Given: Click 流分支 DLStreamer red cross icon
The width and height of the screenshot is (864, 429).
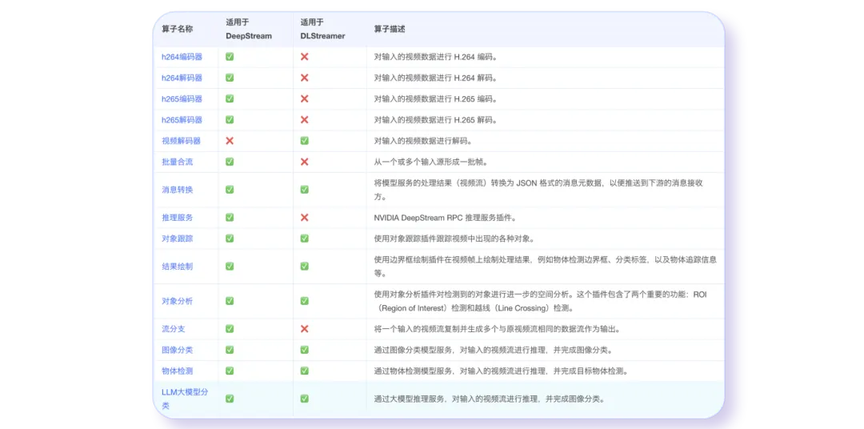Looking at the screenshot, I should (304, 328).
